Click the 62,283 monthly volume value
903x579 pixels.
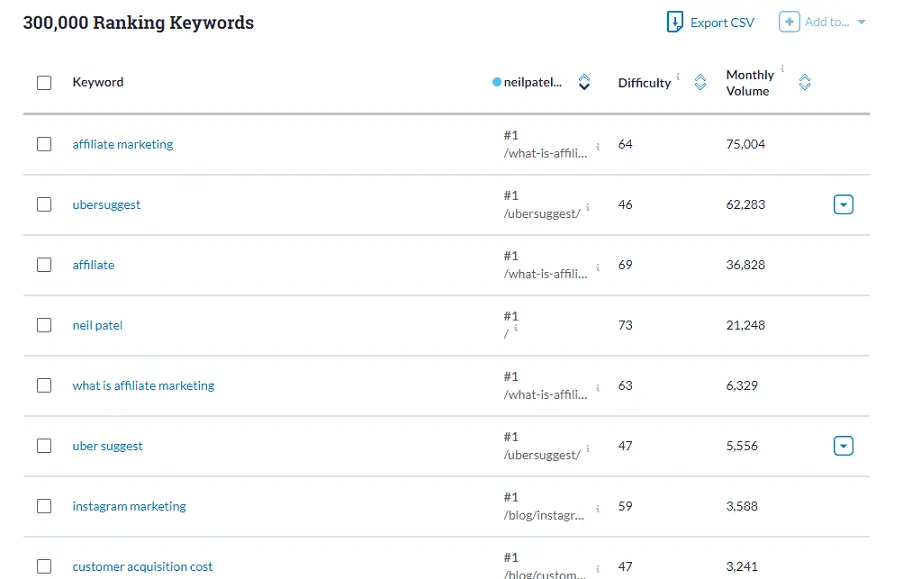coord(745,205)
